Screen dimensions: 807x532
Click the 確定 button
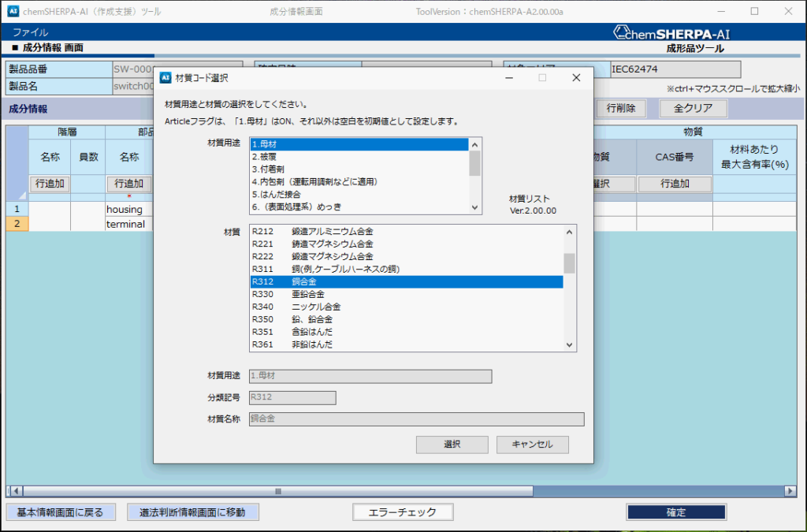(676, 512)
